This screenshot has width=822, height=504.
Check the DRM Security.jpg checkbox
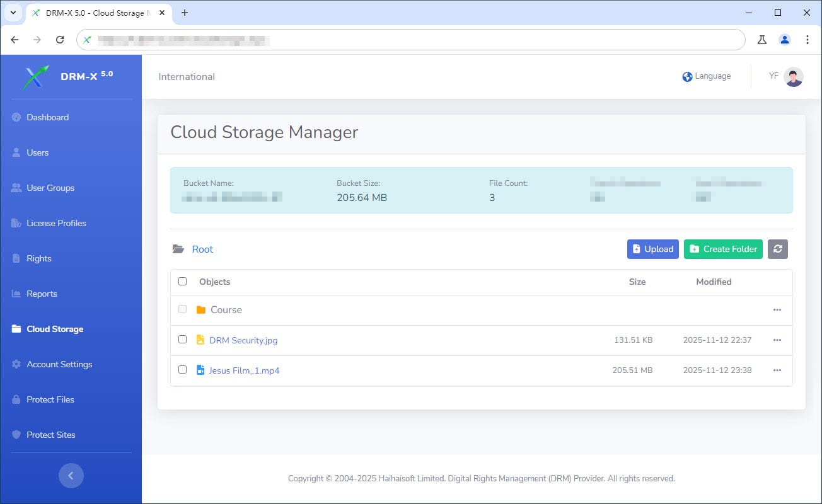click(x=183, y=340)
